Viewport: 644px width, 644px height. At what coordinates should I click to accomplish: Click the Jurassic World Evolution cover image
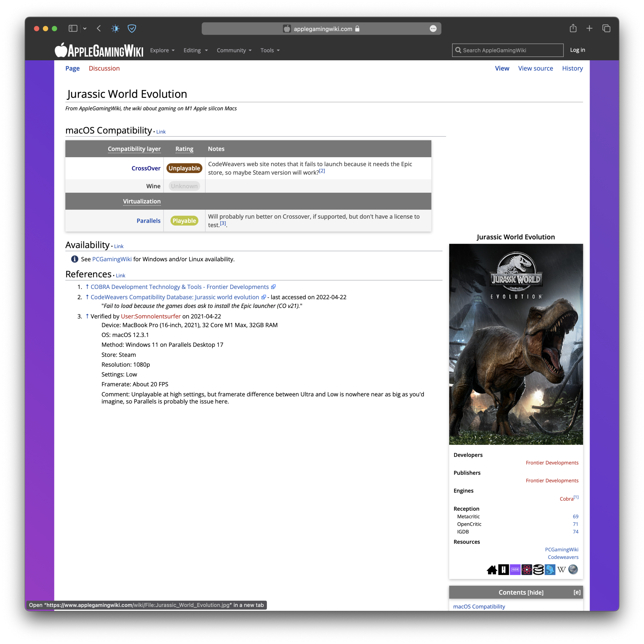516,344
